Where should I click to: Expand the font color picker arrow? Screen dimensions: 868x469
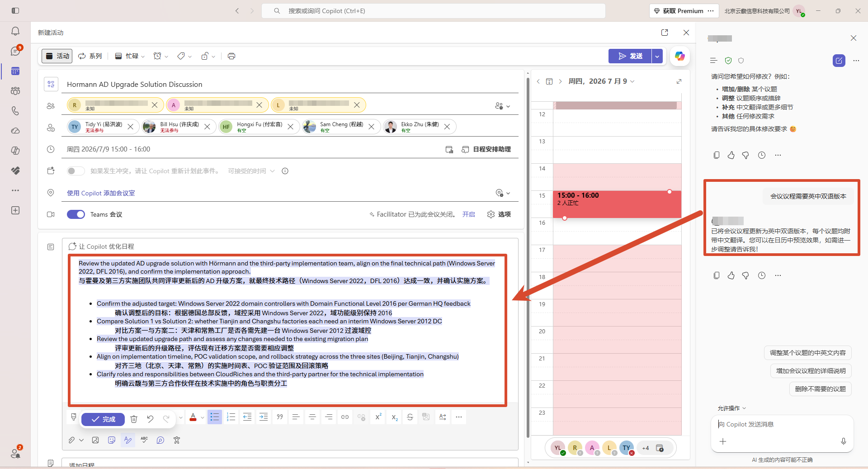[203, 417]
